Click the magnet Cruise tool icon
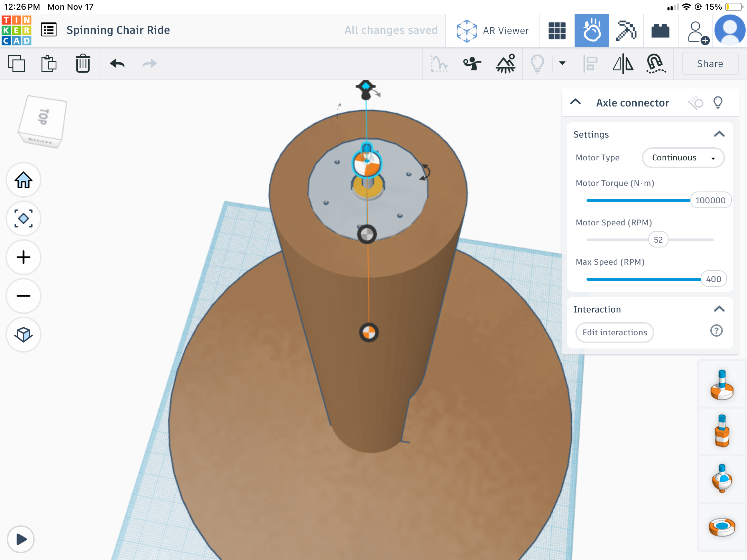Screen dimensions: 747x560 click(656, 64)
